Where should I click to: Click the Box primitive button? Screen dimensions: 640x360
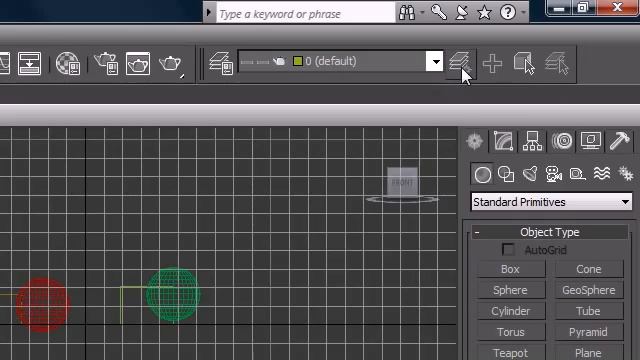(510, 269)
